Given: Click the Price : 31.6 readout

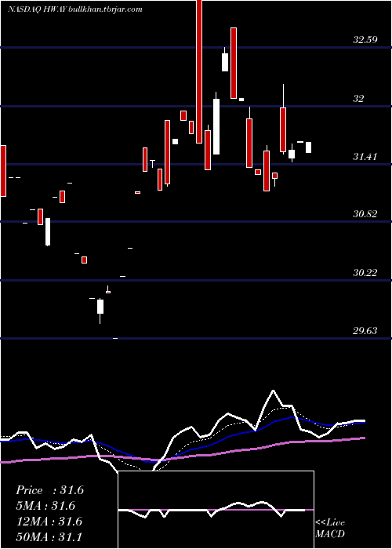Looking at the screenshot, I should pos(49,490).
